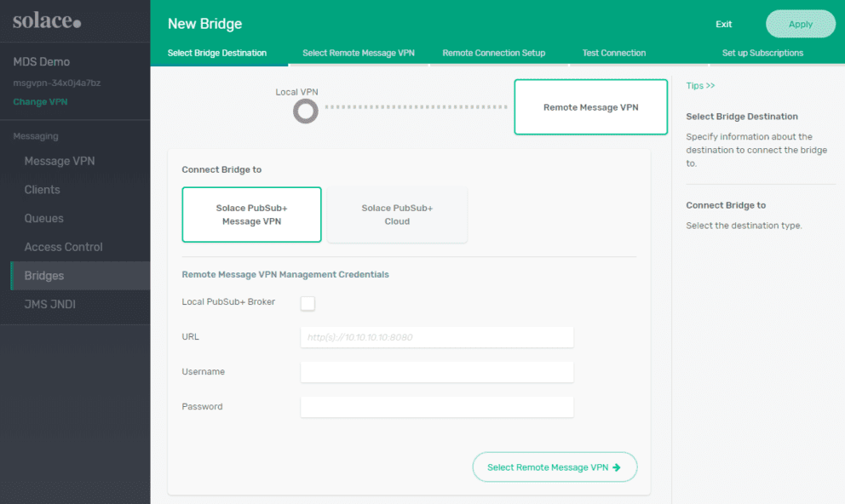Viewport: 845px width, 504px height.
Task: Open the Test Connection tab
Action: tap(613, 52)
